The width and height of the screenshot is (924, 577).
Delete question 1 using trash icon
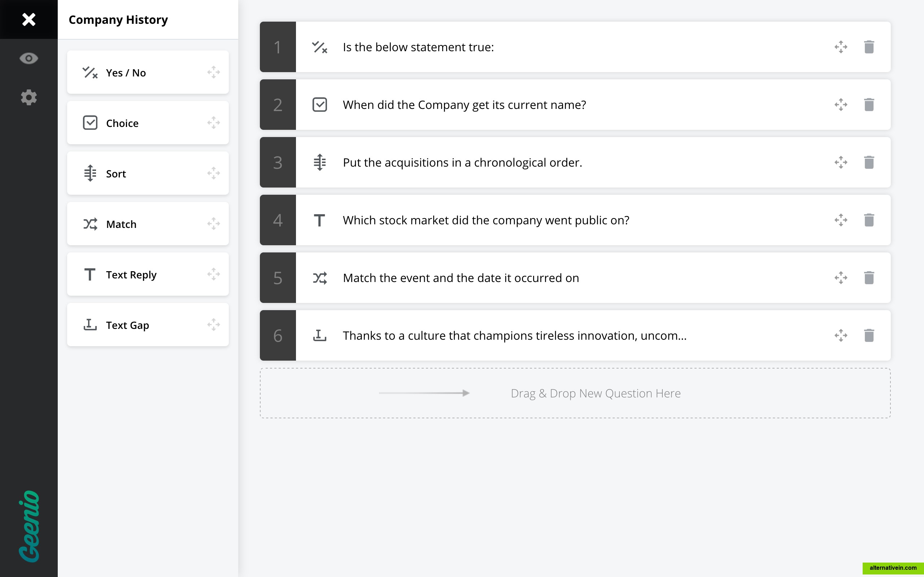coord(869,47)
